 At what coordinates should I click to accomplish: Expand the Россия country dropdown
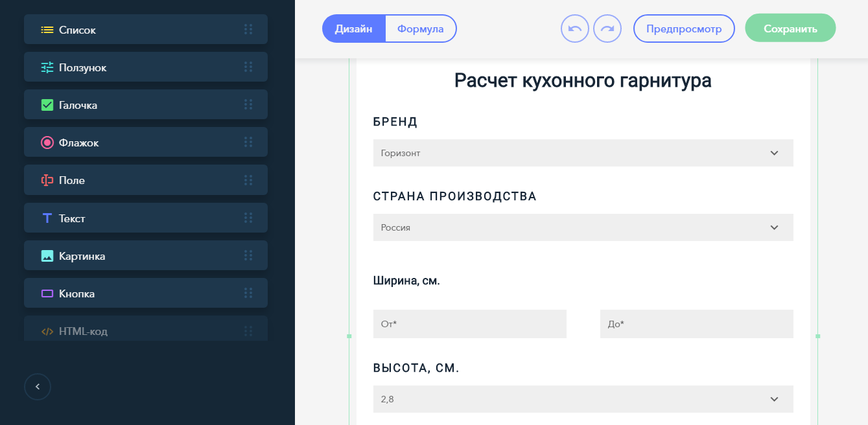click(583, 227)
